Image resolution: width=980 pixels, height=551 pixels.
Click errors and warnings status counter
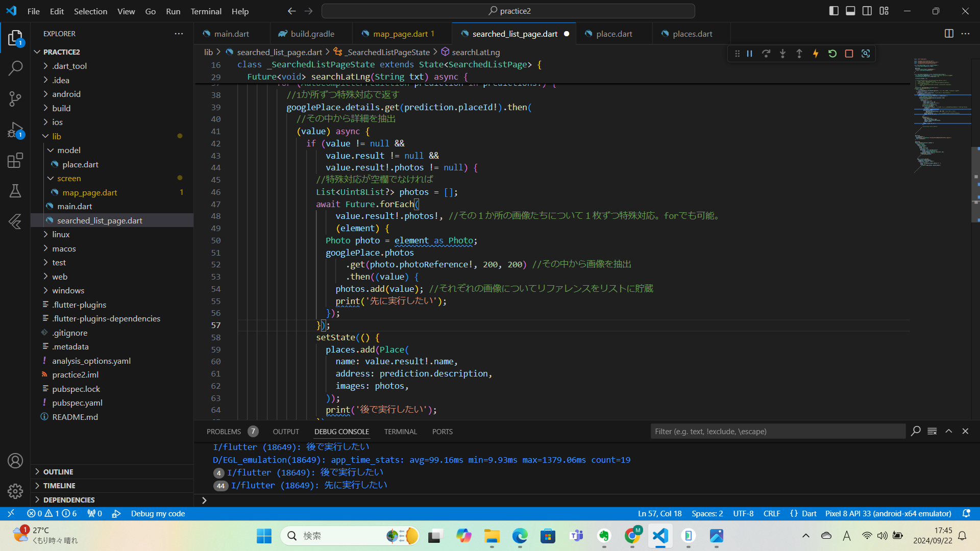click(52, 514)
